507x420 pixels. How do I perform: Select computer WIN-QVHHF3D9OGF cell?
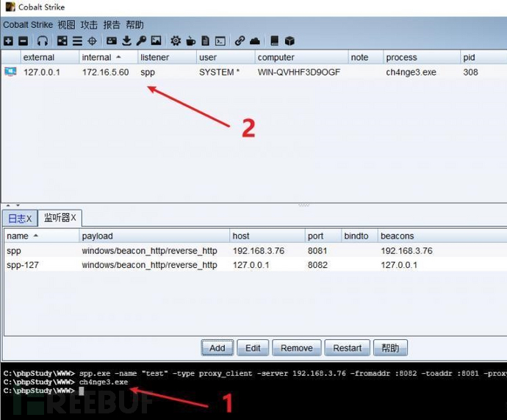(x=299, y=72)
